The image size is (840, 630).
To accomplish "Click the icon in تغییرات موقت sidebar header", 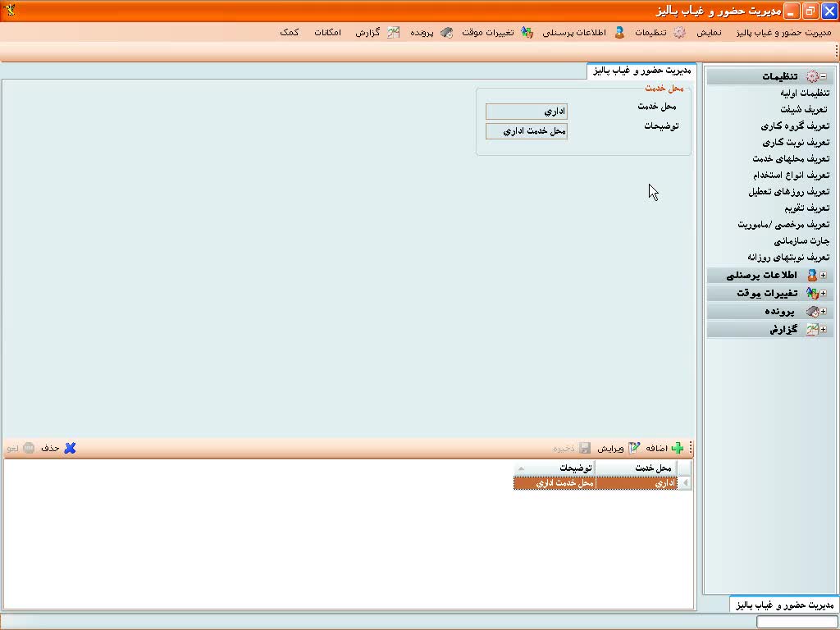I will point(812,294).
